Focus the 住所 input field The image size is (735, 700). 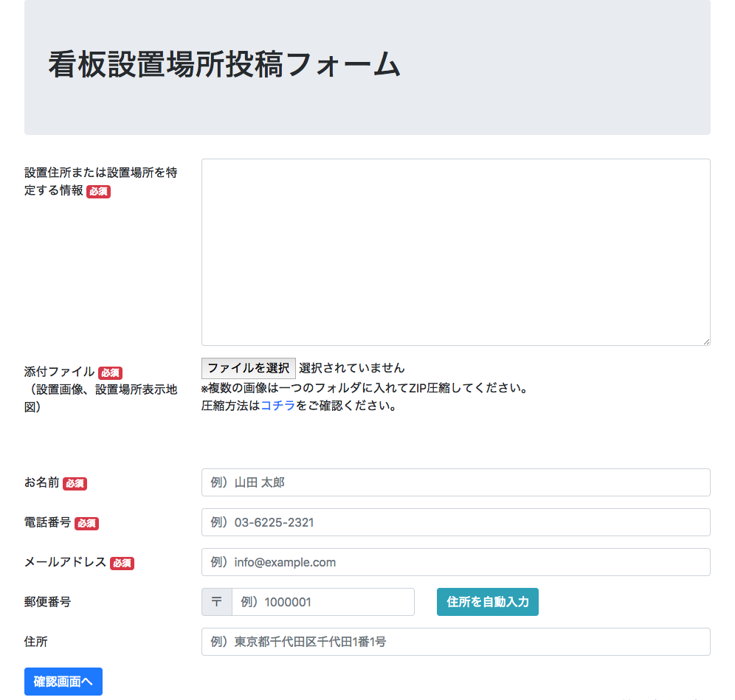pos(455,642)
